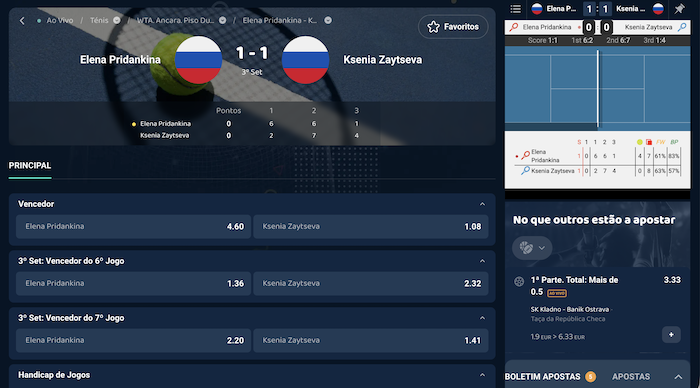Click the Ao Vivo badge under 0.5
The width and height of the screenshot is (700, 388).
pos(557,293)
